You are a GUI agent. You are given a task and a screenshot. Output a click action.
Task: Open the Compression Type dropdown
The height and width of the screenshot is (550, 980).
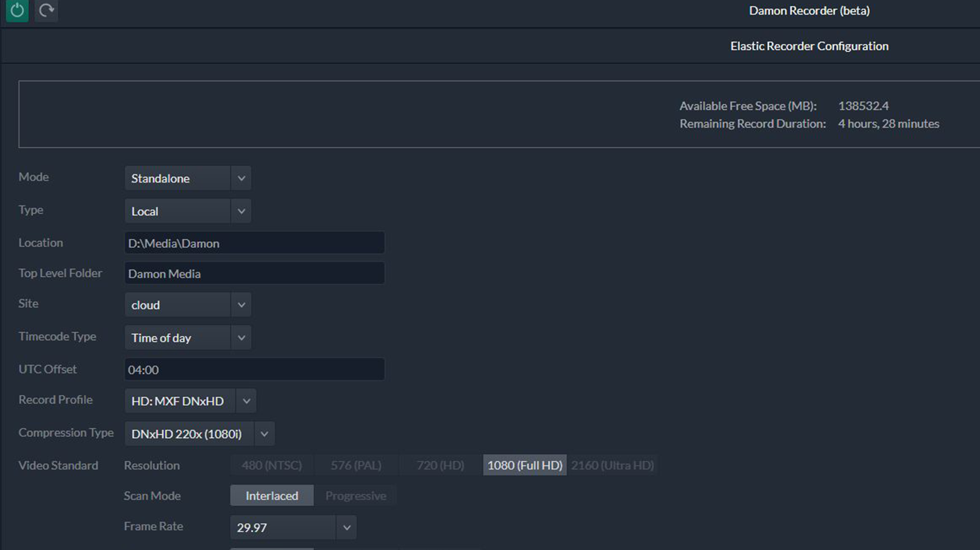(199, 434)
